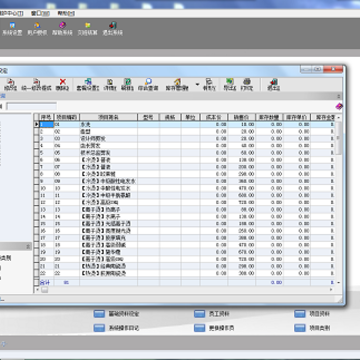Click the project code cell in row 17
Screen dimensions: 360x360
coord(67,238)
